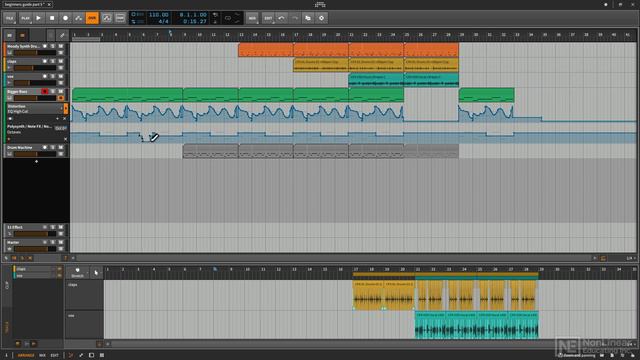Click the info pane icon in the footer
Viewport: 640px width, 360px height.
6,356
